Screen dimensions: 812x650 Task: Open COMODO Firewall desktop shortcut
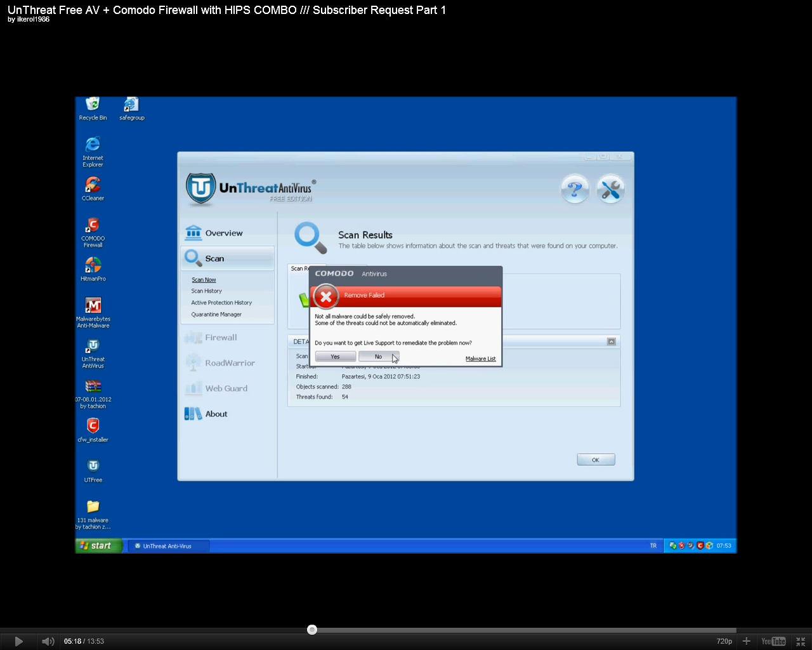(x=93, y=226)
